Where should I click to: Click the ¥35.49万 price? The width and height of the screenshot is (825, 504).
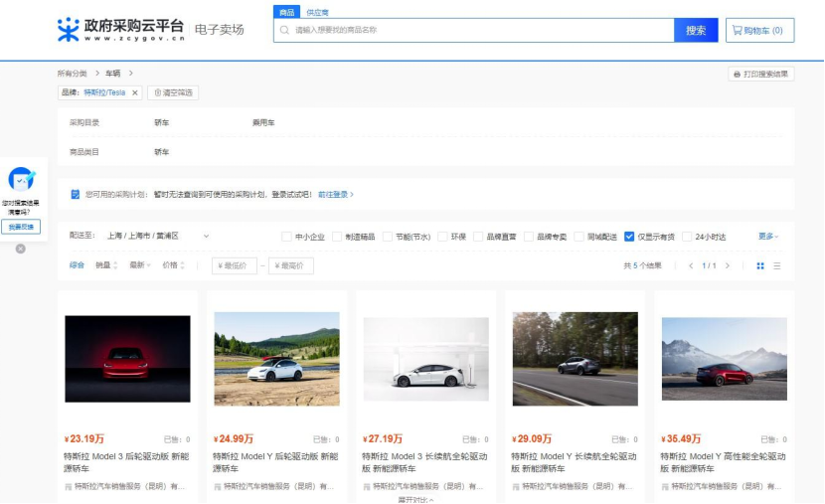(x=681, y=438)
